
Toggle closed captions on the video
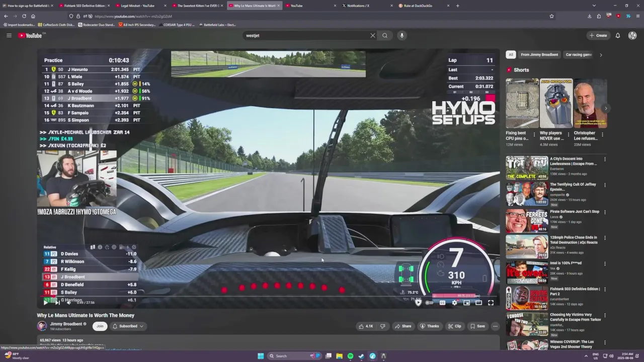(x=442, y=303)
